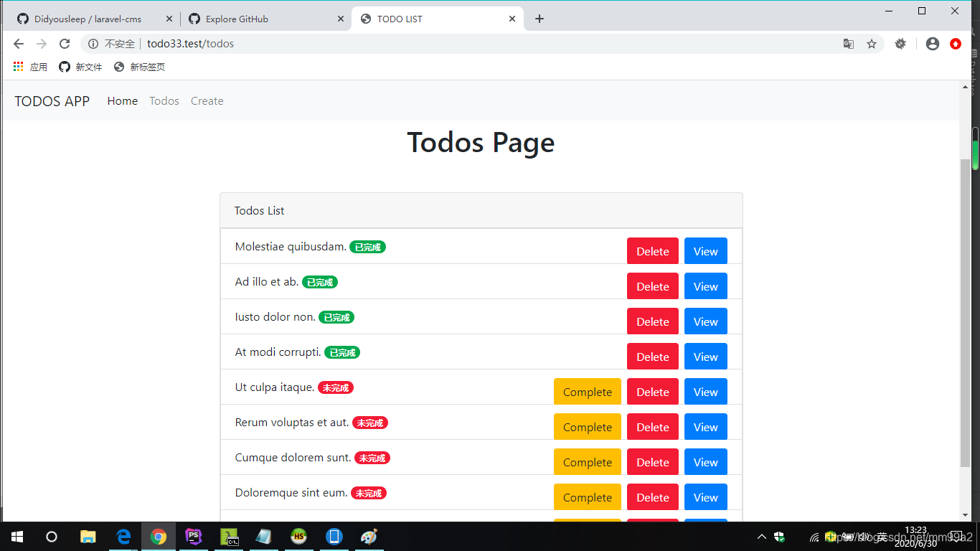
Task: Open the HS app on the taskbar
Action: click(299, 537)
